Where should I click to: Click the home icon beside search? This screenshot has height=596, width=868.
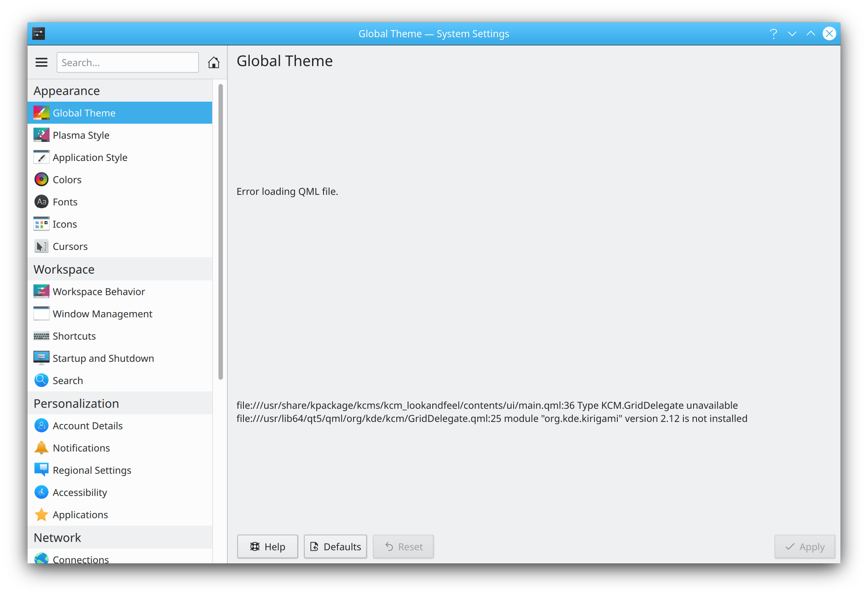[x=214, y=62]
